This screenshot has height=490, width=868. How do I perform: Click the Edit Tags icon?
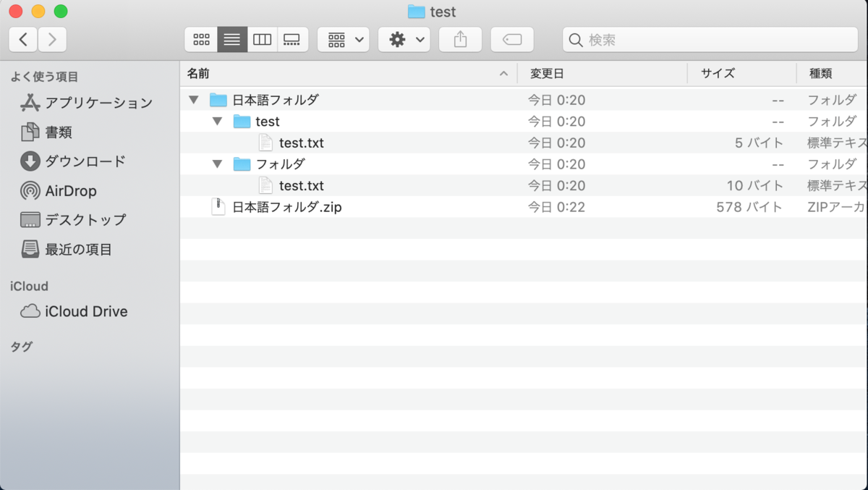click(x=512, y=39)
